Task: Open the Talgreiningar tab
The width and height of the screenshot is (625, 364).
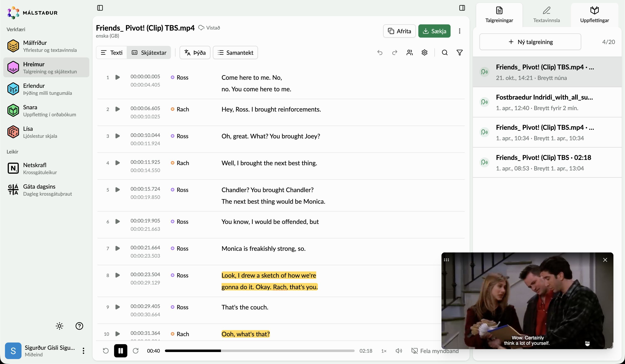Action: click(499, 15)
